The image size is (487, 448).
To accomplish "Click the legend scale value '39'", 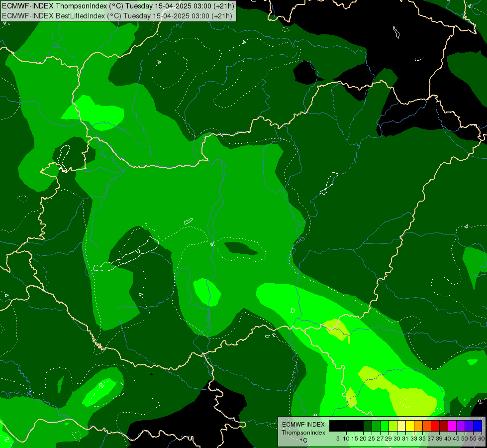I will click(439, 439).
